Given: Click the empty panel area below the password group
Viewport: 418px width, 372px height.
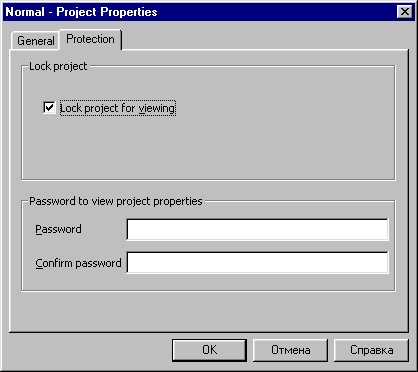Looking at the screenshot, I should coord(209,311).
